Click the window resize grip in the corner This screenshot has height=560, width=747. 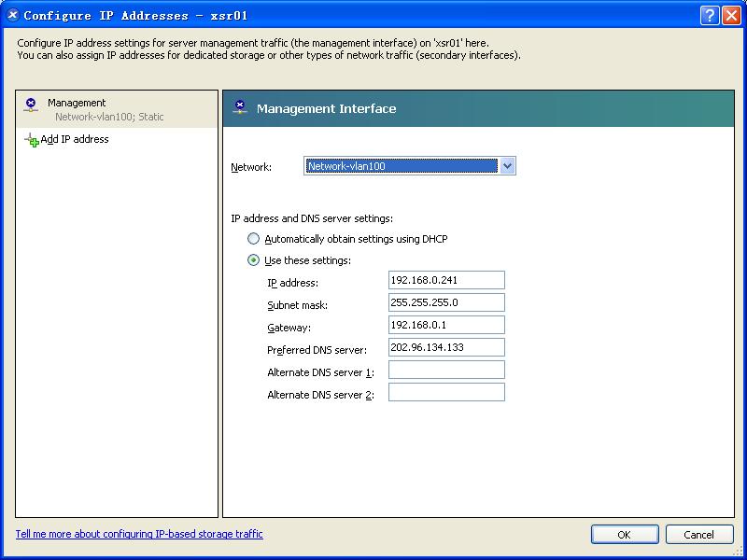click(x=739, y=552)
